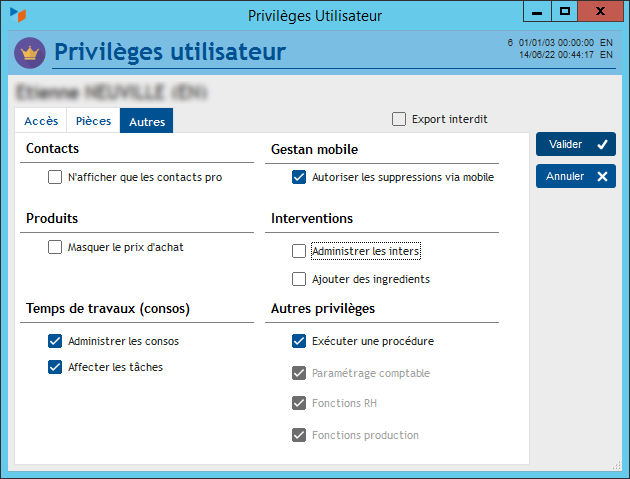Click the Annuler button
Viewport: 630px width, 479px height.
(x=576, y=177)
